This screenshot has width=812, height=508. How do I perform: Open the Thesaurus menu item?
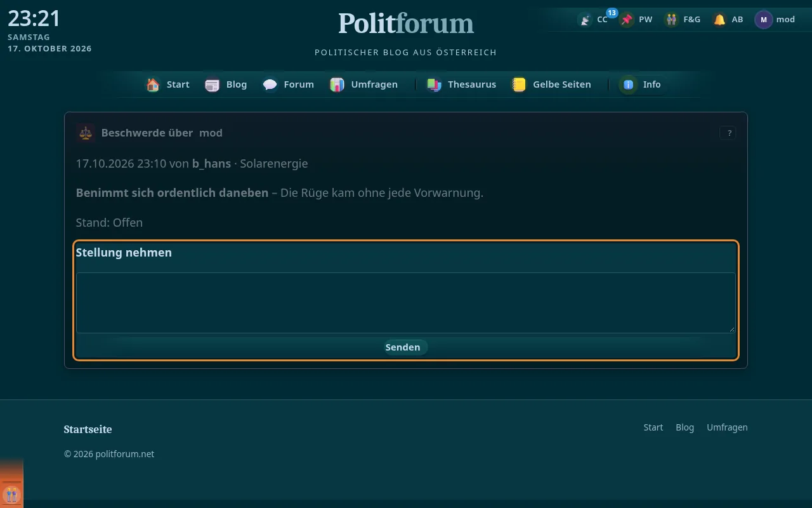click(462, 84)
